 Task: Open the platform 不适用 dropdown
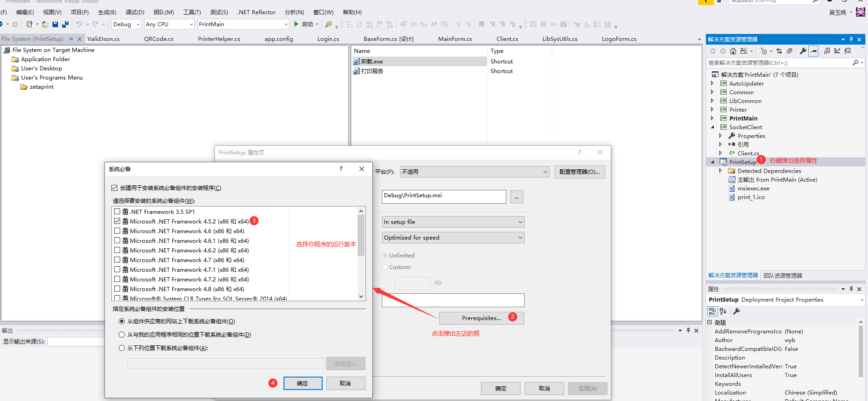(475, 172)
